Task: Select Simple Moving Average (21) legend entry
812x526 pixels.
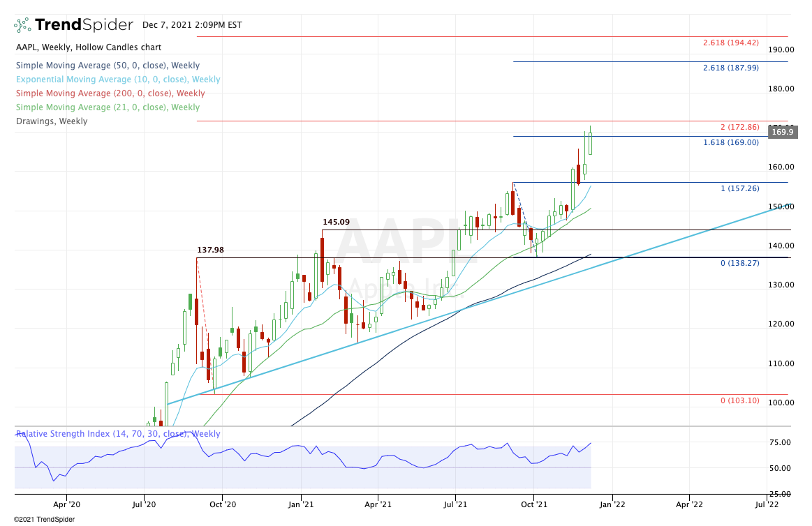Action: [x=108, y=107]
